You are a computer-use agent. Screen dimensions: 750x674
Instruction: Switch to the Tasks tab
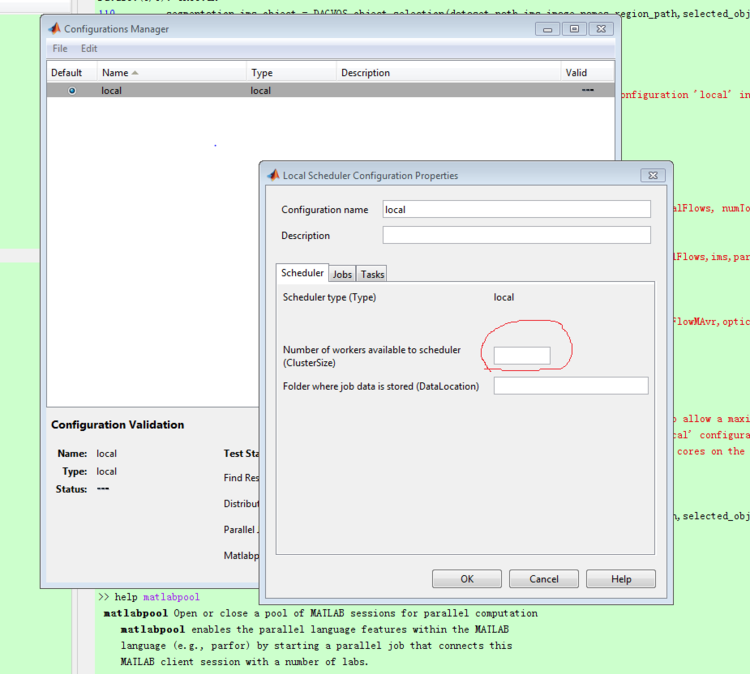click(x=372, y=274)
